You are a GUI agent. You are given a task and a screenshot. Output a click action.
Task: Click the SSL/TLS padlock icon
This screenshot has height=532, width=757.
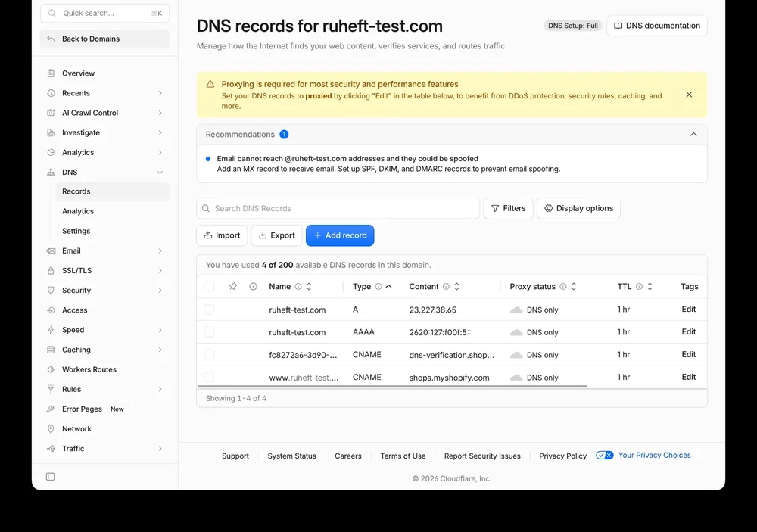pyautogui.click(x=51, y=271)
